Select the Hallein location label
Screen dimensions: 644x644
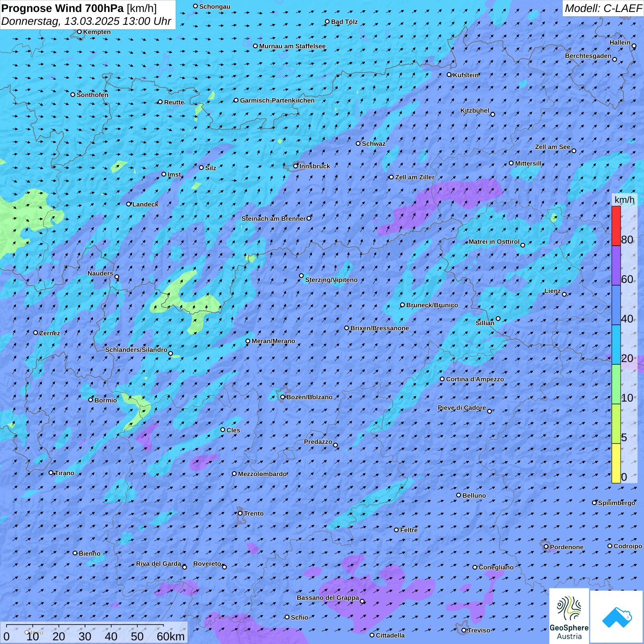click(620, 42)
